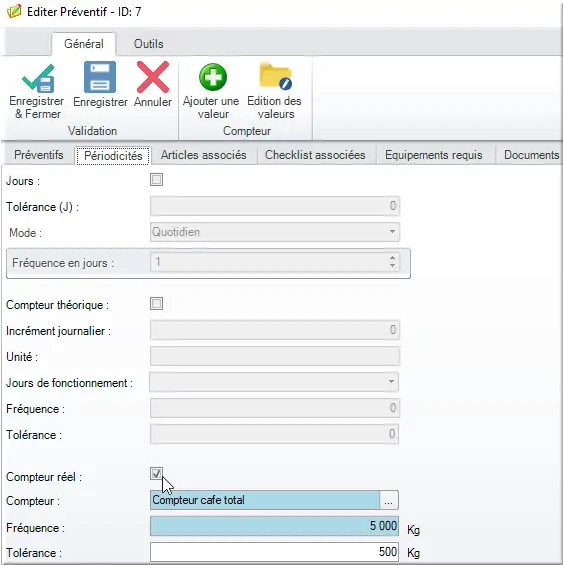This screenshot has width=563, height=565.
Task: Uncheck the Compteur réel checkbox
Action: pyautogui.click(x=156, y=473)
